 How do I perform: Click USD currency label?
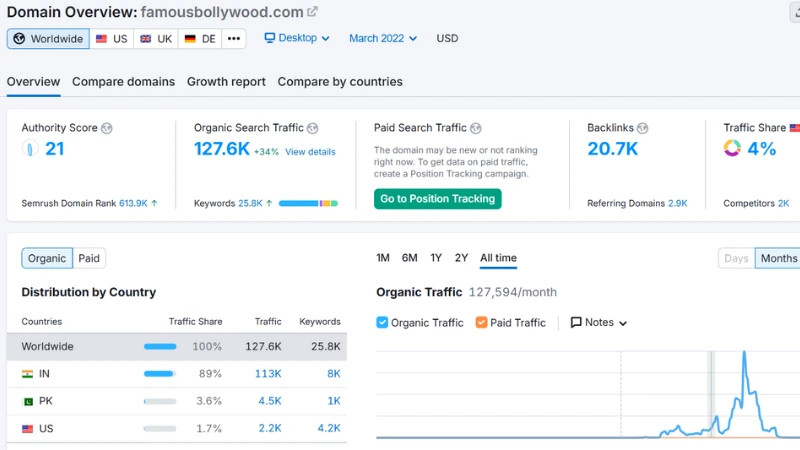(447, 38)
